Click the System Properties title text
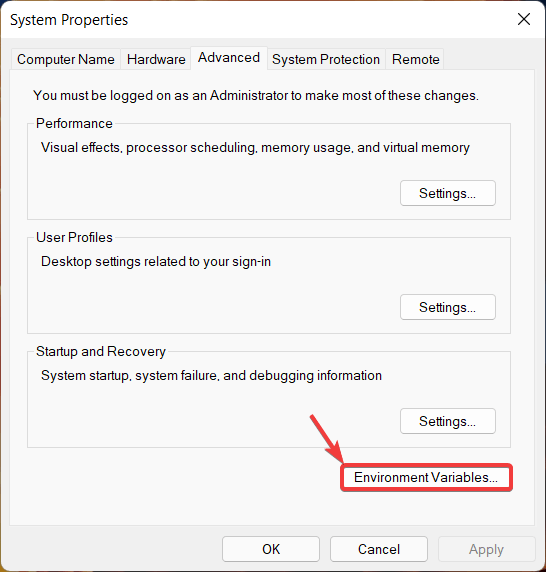 coord(69,20)
